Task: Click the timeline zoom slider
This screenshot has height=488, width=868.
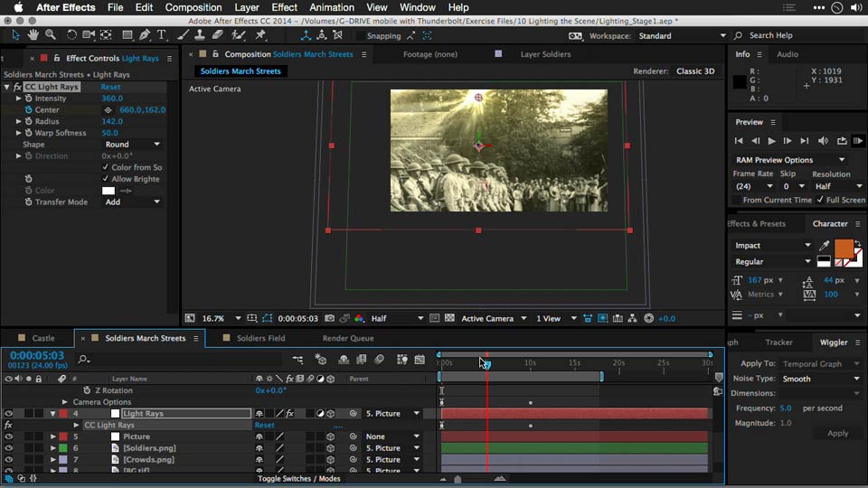Action: (x=458, y=479)
